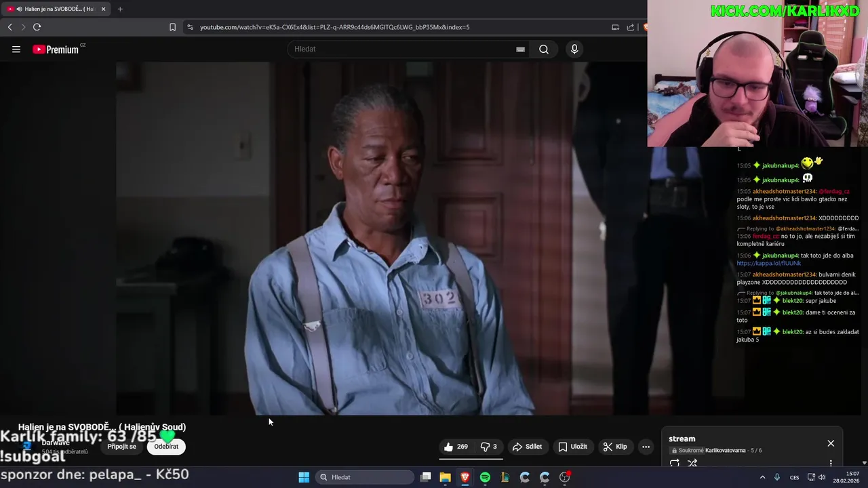Close the Halien je na SVOBODĚ tab
The image size is (868, 488).
click(x=103, y=9)
